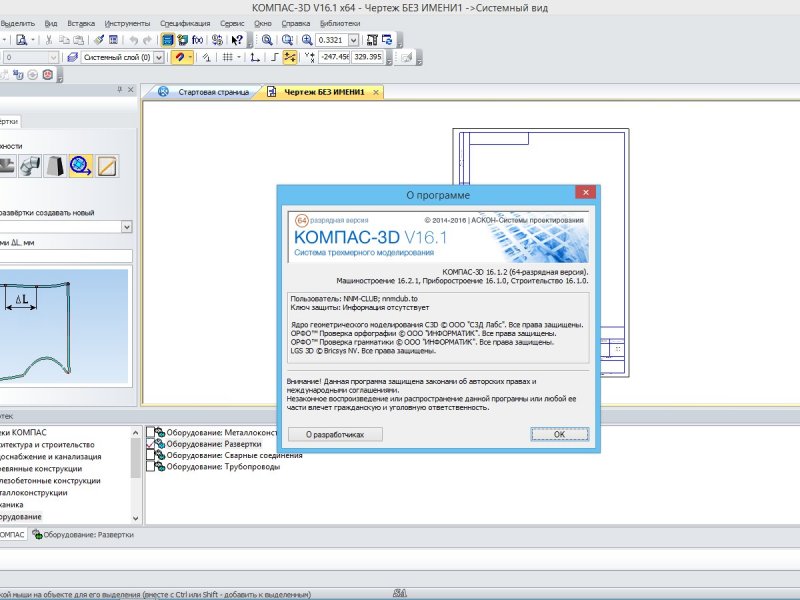Check the Оборудование: Металлоконструкции checkbox
This screenshot has height=600, width=800.
(x=151, y=433)
